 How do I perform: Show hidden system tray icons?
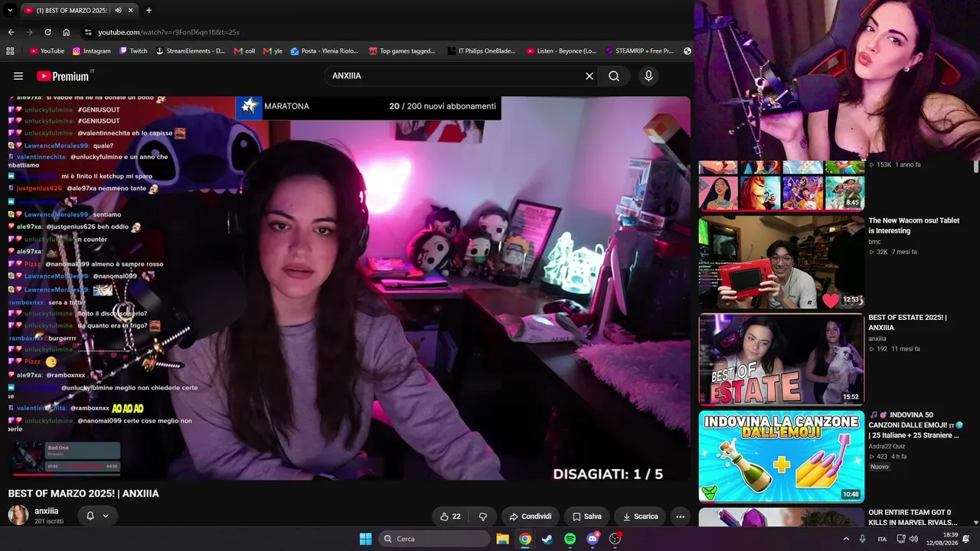pyautogui.click(x=846, y=539)
